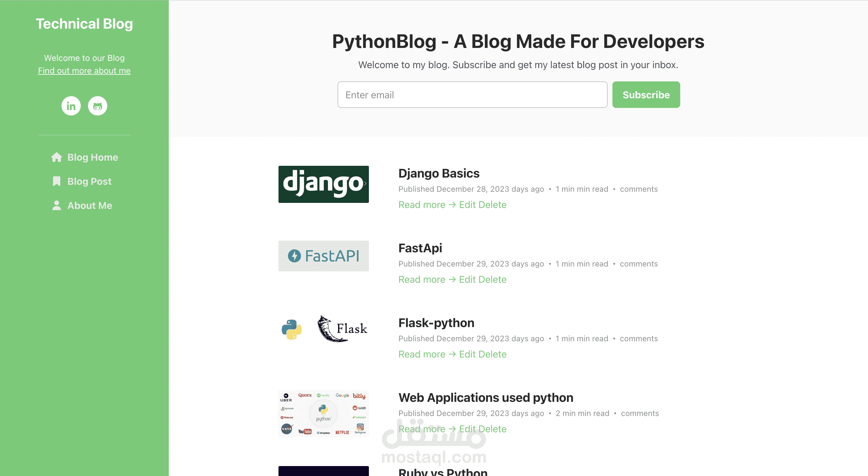Click publish date under Web Applications used python
This screenshot has height=476, width=868.
471,414
